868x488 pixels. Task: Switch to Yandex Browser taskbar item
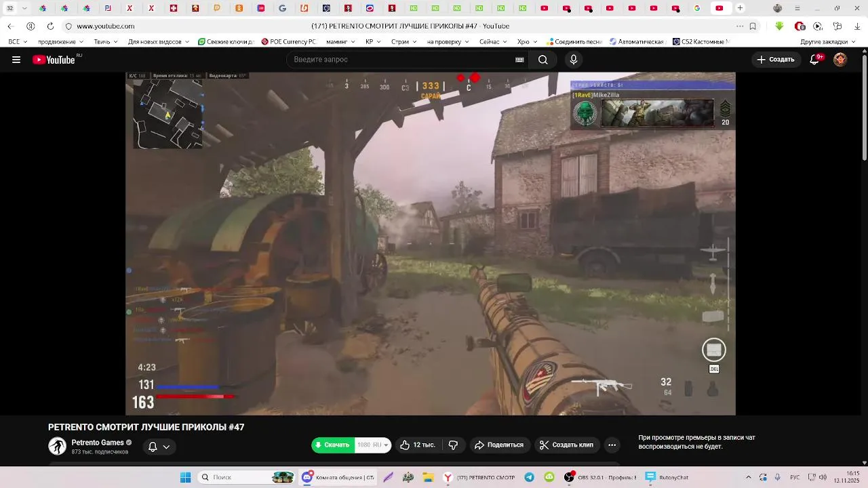click(x=479, y=477)
